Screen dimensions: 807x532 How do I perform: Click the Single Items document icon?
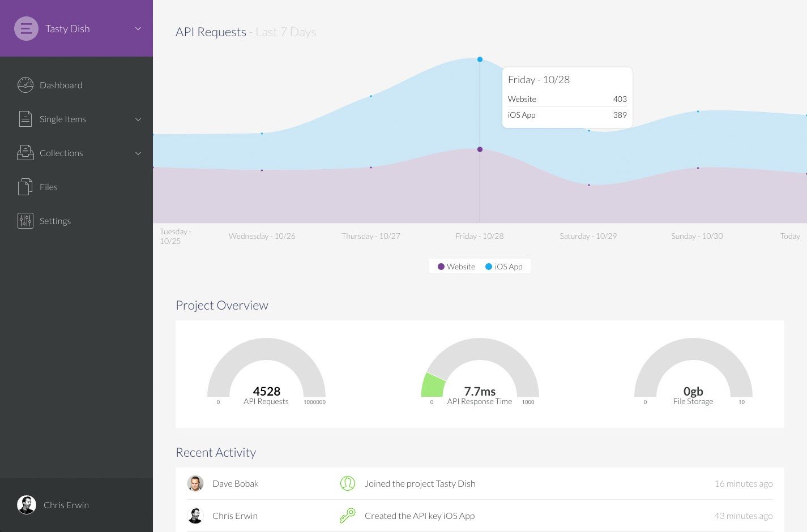pyautogui.click(x=25, y=119)
